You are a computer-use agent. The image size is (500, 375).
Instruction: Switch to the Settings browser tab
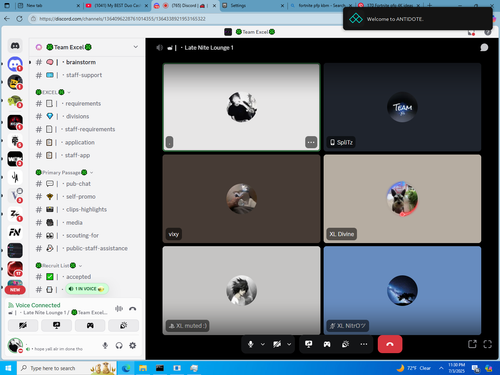[x=253, y=6]
